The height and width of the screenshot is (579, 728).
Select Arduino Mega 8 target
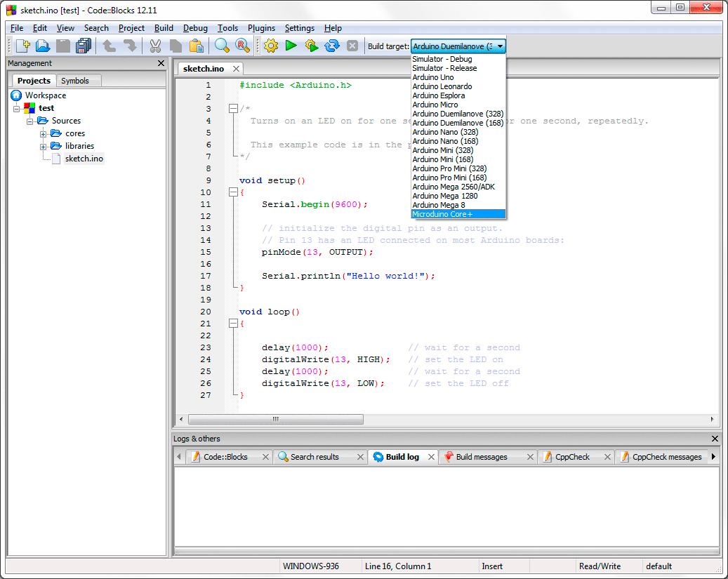click(x=458, y=205)
